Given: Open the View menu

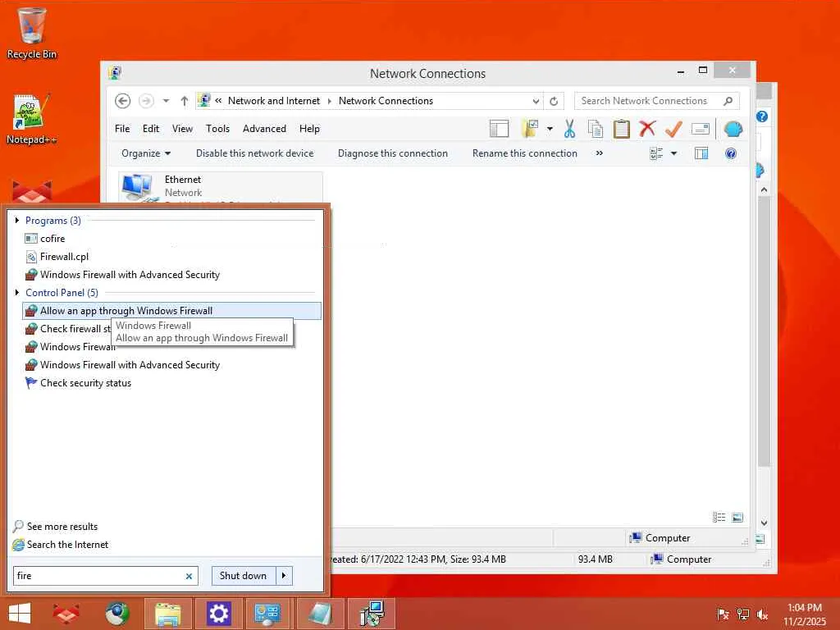Looking at the screenshot, I should 182,129.
